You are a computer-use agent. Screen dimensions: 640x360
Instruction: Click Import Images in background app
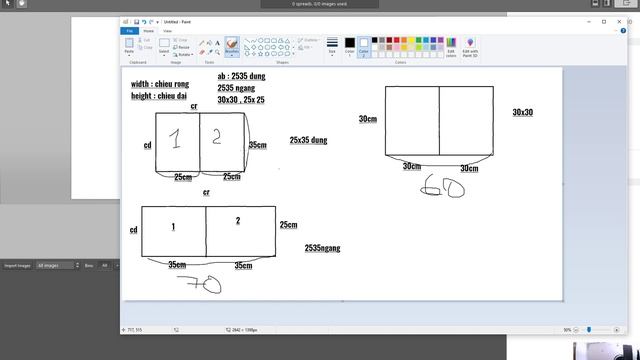(x=17, y=266)
